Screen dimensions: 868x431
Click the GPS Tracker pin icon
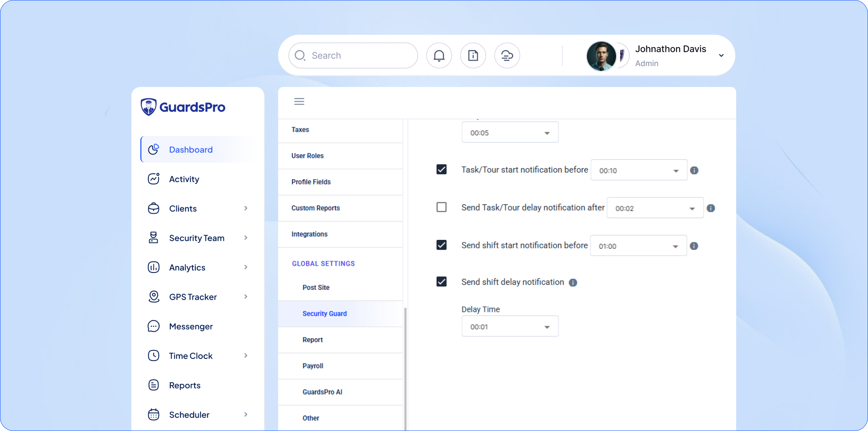click(153, 297)
